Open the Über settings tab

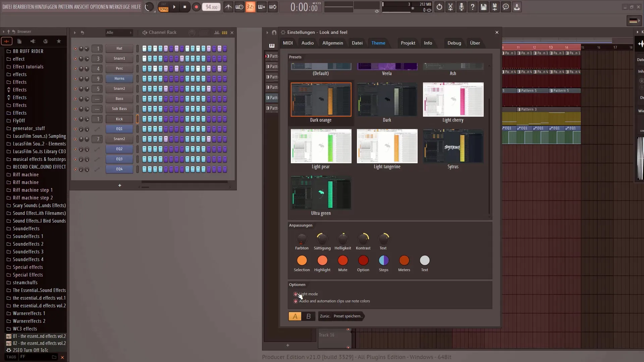(x=475, y=43)
